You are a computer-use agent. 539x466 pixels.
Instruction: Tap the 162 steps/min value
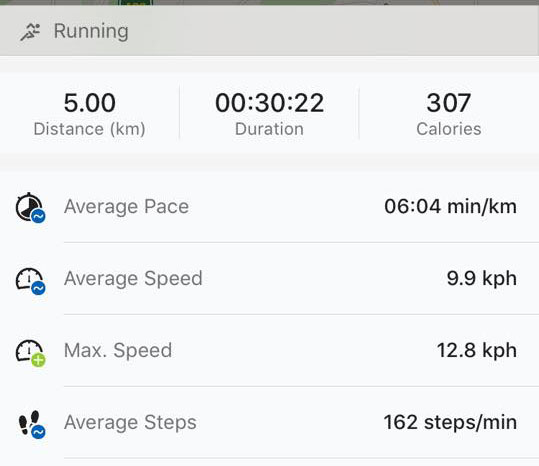point(450,422)
